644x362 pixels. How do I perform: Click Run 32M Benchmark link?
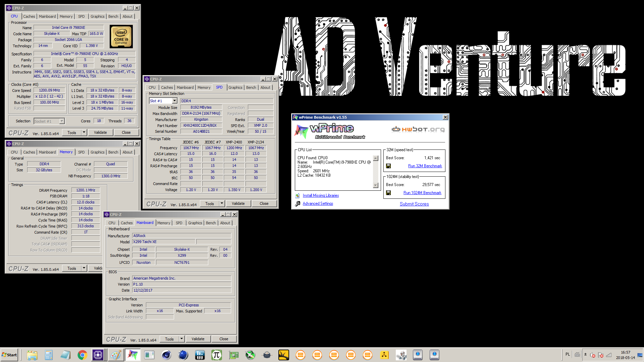point(425,166)
